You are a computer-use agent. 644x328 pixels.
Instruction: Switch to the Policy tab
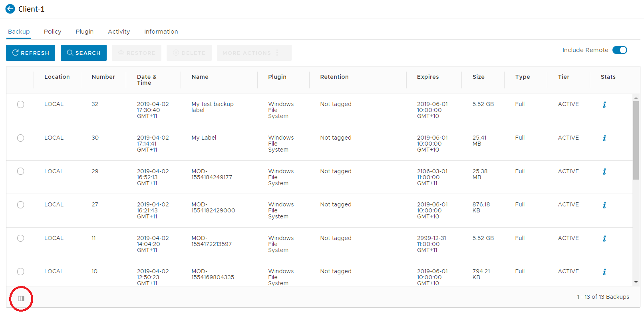coord(53,32)
